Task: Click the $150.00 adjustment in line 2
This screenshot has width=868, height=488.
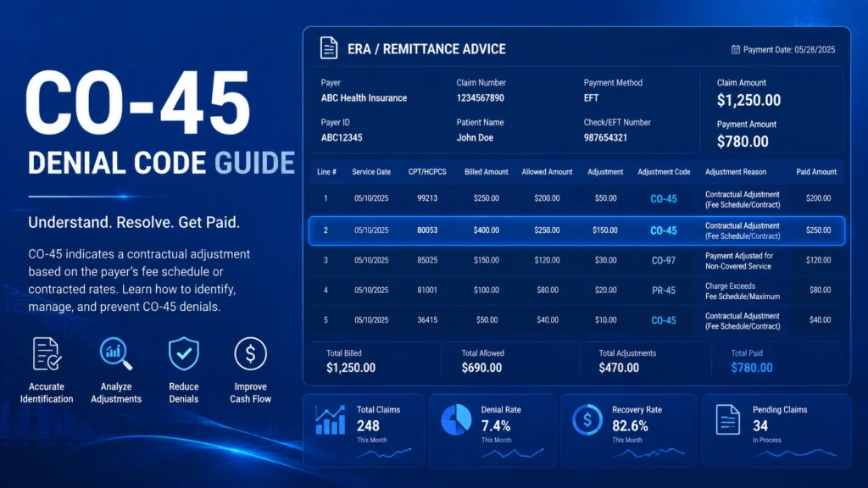Action: (x=605, y=230)
